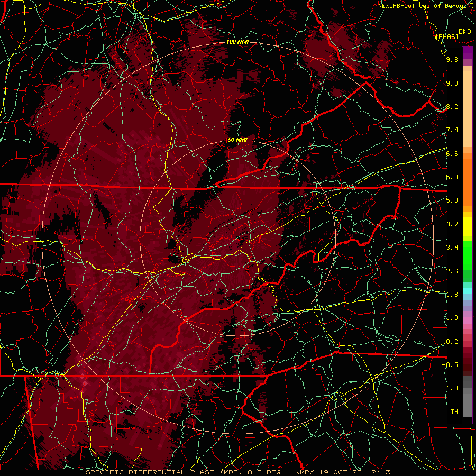Click the 100 NMI range ring label

[x=237, y=42]
